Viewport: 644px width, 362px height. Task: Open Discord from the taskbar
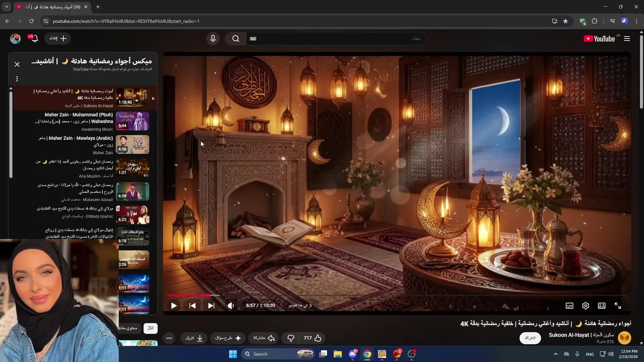[x=353, y=354]
